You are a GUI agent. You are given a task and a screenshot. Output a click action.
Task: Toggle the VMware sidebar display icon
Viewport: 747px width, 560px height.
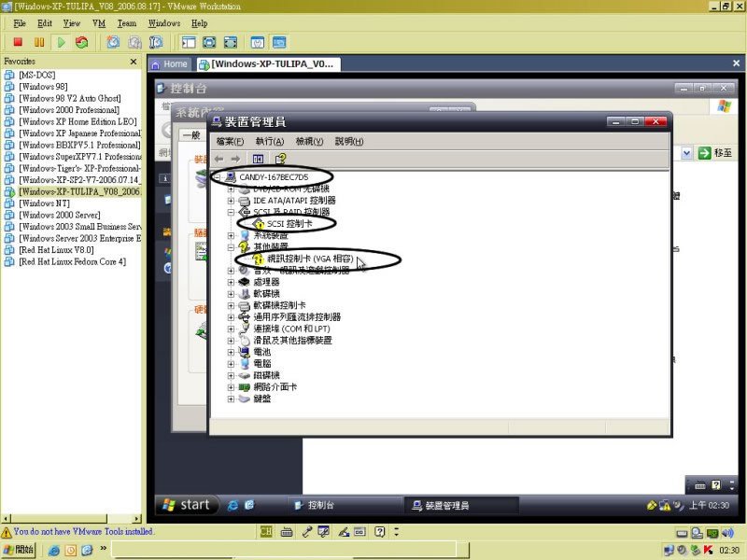(189, 42)
